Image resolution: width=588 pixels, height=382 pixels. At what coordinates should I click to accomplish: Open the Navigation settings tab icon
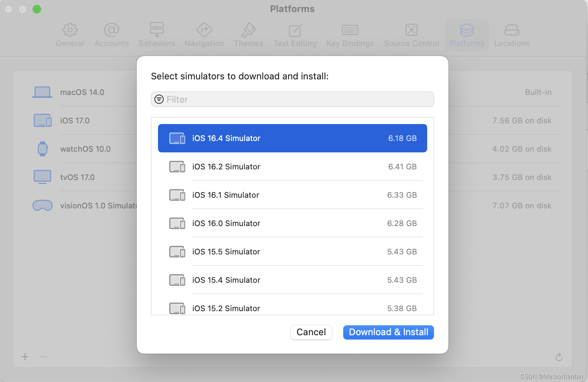click(x=204, y=30)
